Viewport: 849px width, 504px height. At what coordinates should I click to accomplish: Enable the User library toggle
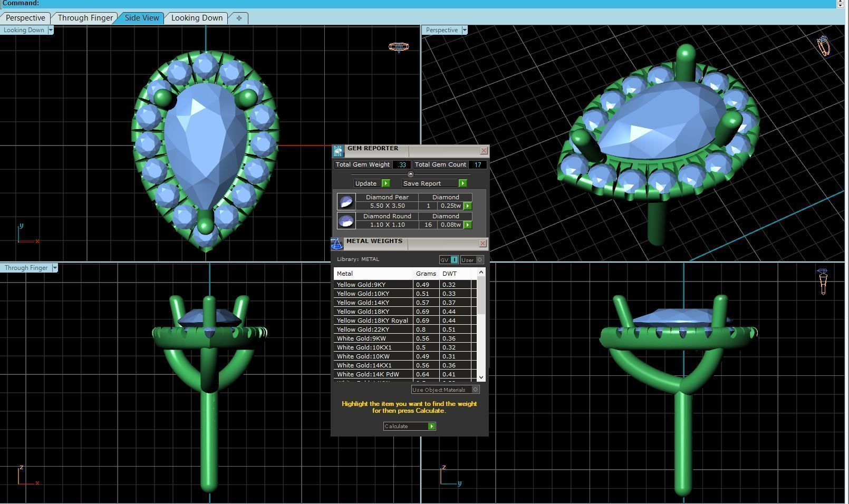(x=472, y=260)
